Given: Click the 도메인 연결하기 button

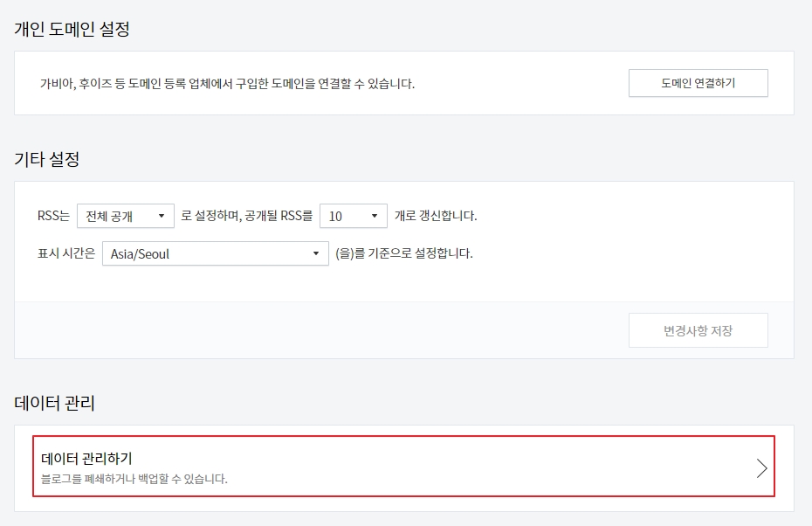Looking at the screenshot, I should click(x=698, y=83).
